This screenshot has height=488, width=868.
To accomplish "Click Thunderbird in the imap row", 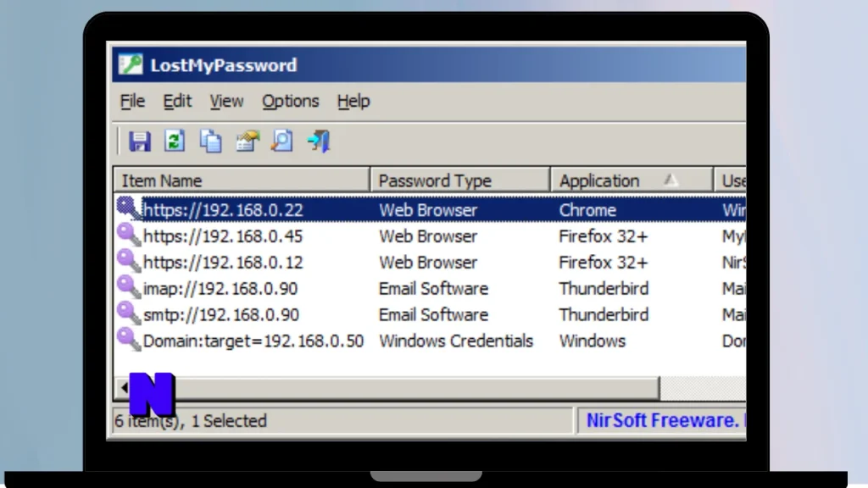I will coord(604,288).
